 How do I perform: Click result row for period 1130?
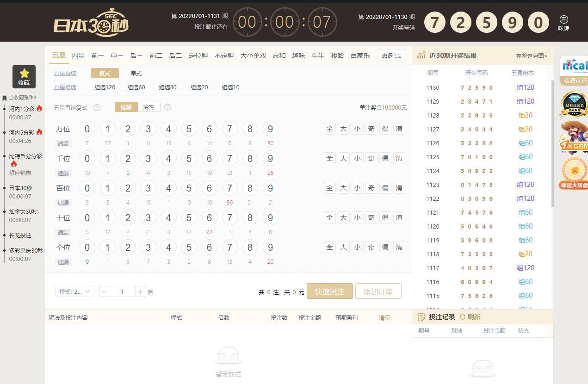point(481,87)
